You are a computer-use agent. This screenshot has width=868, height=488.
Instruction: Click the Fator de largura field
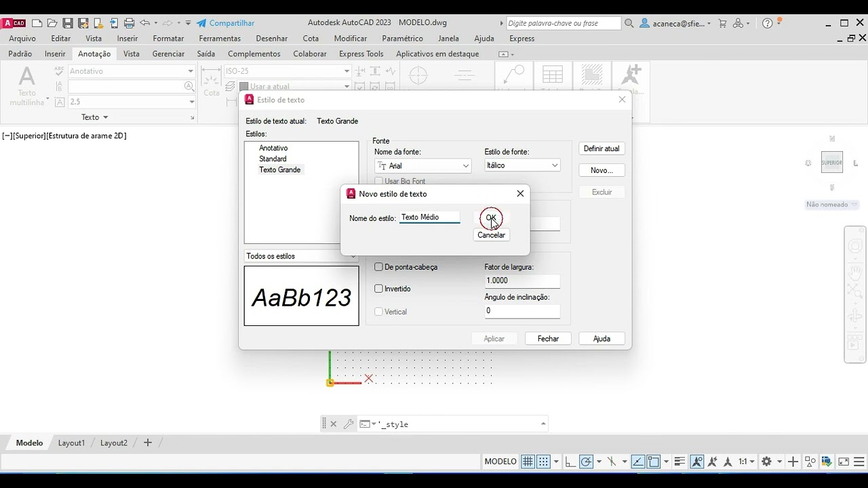pos(522,281)
